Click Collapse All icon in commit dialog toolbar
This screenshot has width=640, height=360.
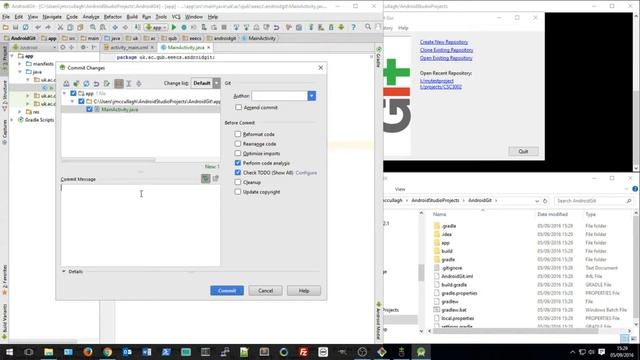[x=139, y=83]
